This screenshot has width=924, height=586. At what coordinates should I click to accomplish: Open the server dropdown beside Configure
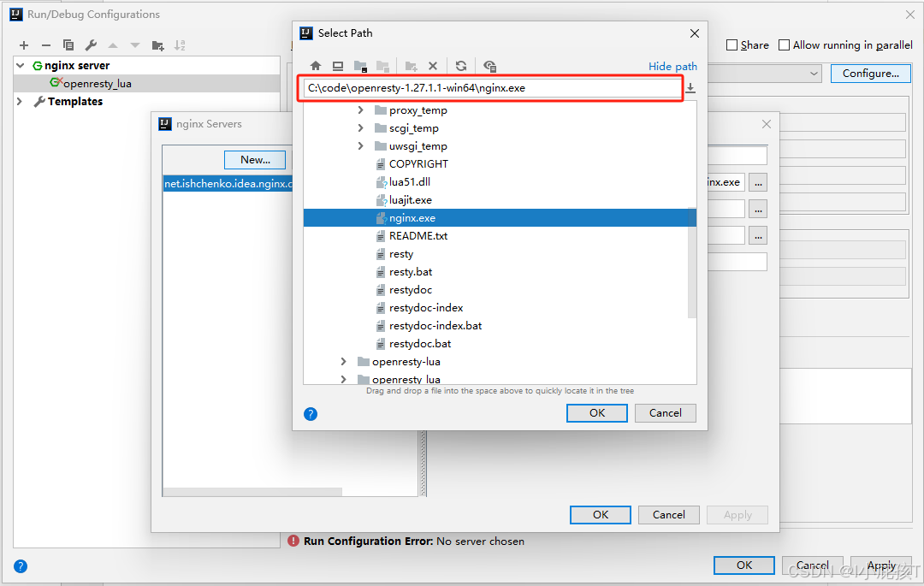click(x=814, y=74)
